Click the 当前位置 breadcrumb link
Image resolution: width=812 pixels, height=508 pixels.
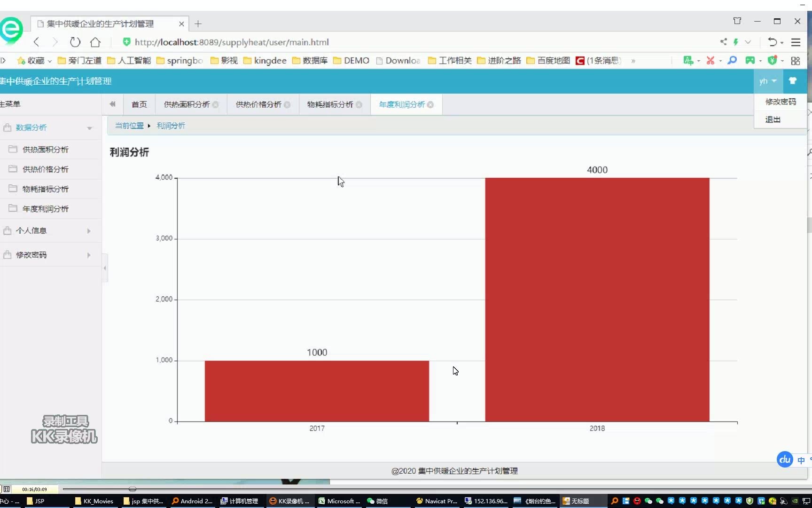[129, 126]
